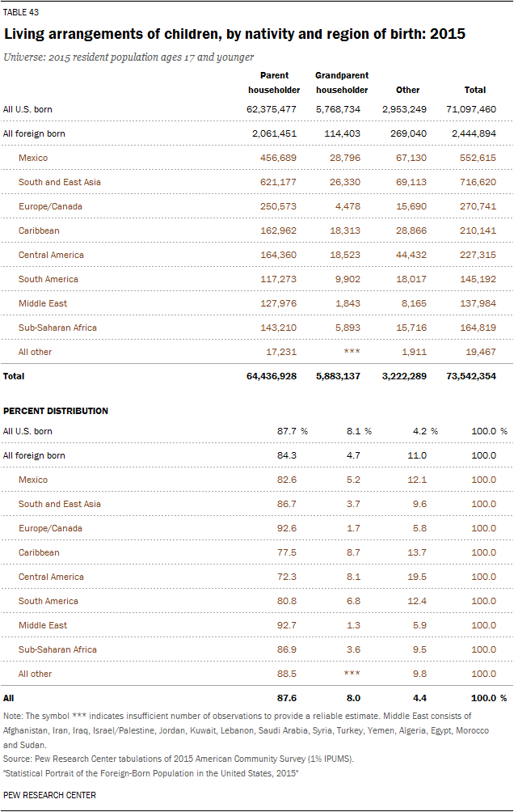
Task: Select the 'Parent householder' column header
Action: click(275, 82)
